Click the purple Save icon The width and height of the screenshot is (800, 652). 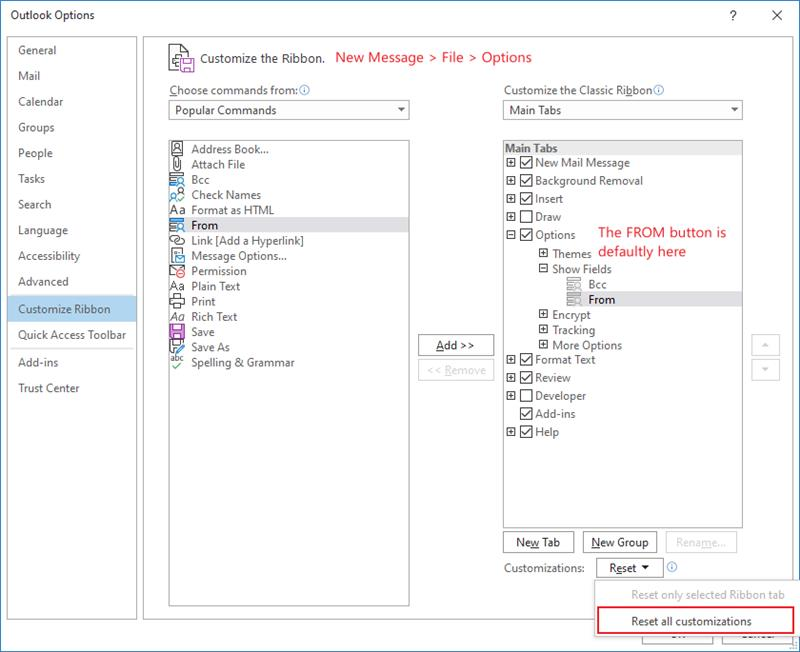pyautogui.click(x=177, y=332)
